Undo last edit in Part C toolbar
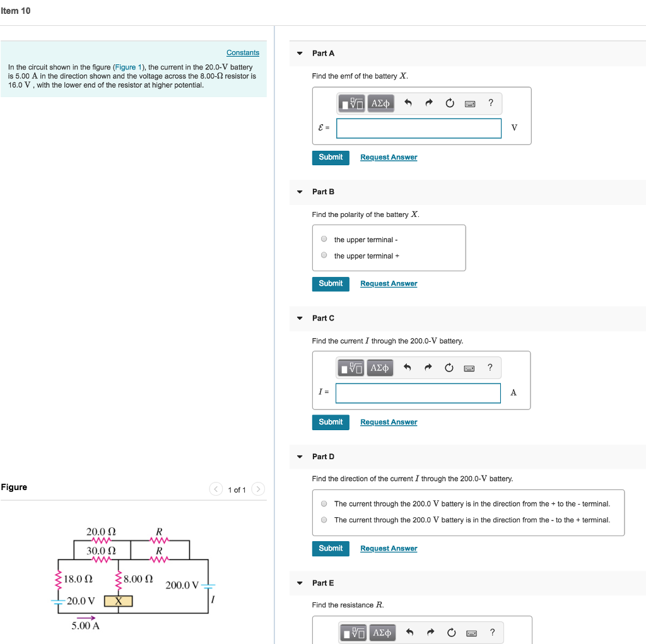The width and height of the screenshot is (646, 644). (x=407, y=368)
